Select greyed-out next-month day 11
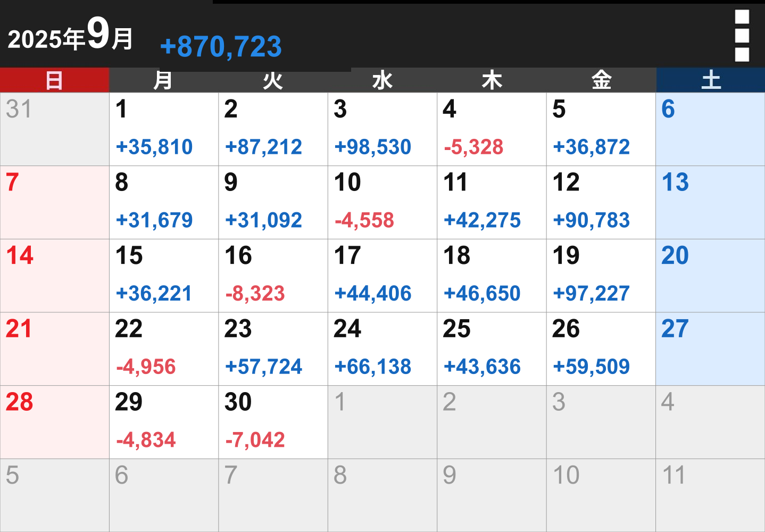The height and width of the screenshot is (532, 765). 711,495
